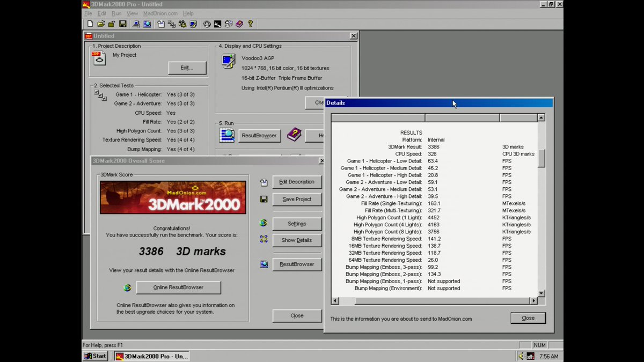Select 'Bump Mapping (Environment):' row
This screenshot has height=362, width=644.
tap(434, 289)
